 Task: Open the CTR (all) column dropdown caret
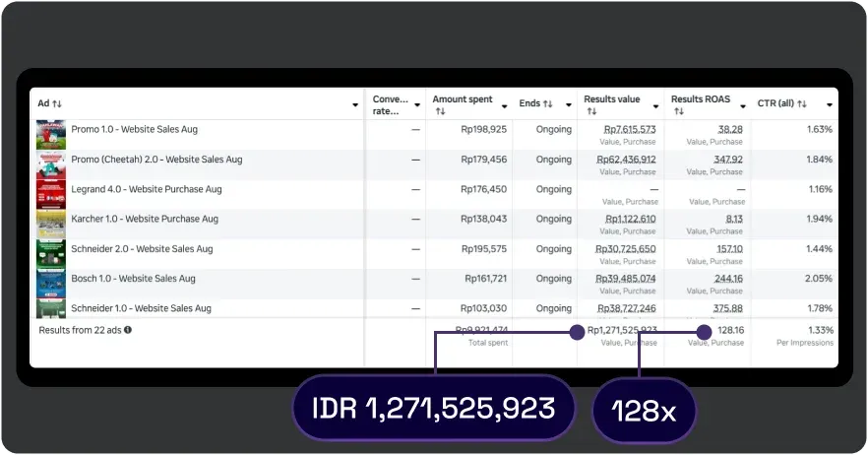click(830, 105)
